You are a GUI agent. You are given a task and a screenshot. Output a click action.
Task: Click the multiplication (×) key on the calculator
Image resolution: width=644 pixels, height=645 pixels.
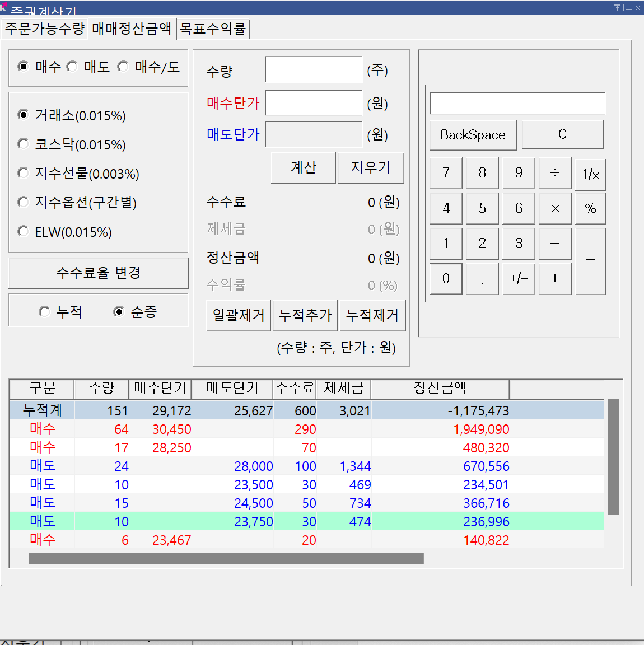(554, 208)
